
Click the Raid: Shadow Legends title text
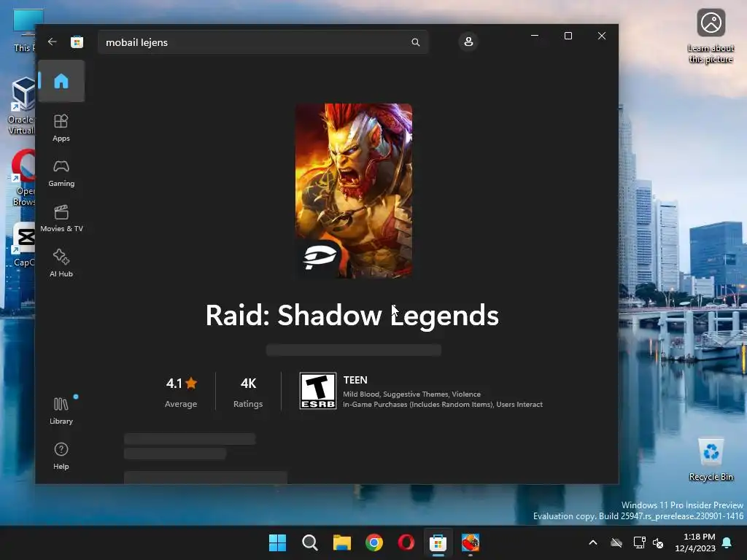352,316
